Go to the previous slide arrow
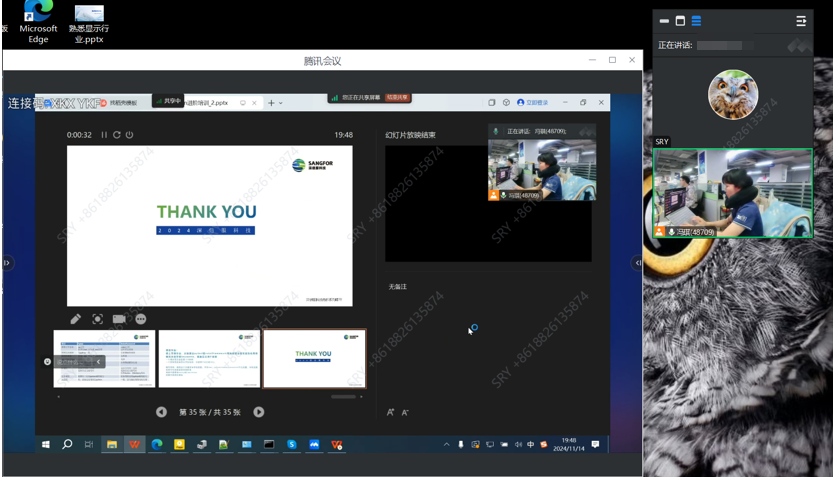The width and height of the screenshot is (833, 478). click(161, 412)
